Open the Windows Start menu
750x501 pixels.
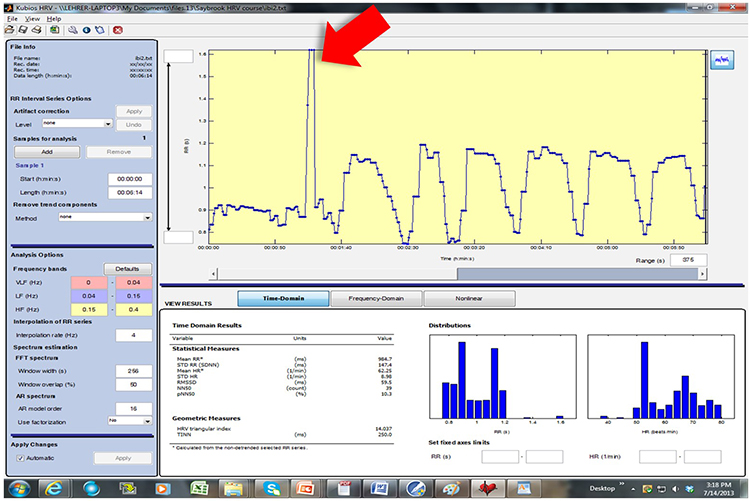(x=19, y=489)
